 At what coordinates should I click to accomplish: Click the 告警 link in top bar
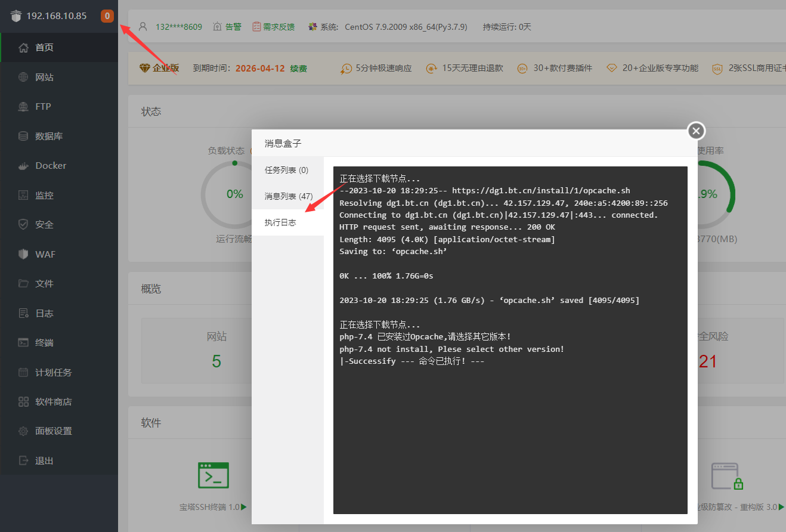pyautogui.click(x=233, y=27)
